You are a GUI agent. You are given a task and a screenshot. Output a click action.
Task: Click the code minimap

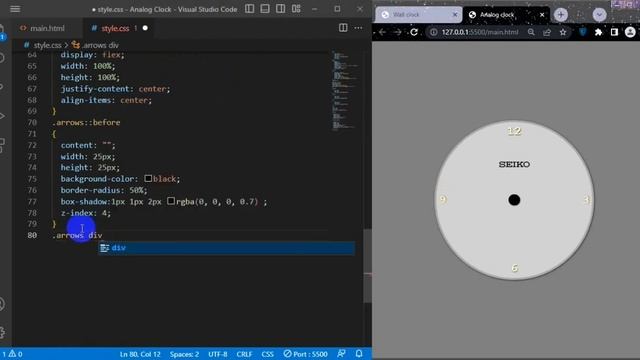[x=345, y=90]
